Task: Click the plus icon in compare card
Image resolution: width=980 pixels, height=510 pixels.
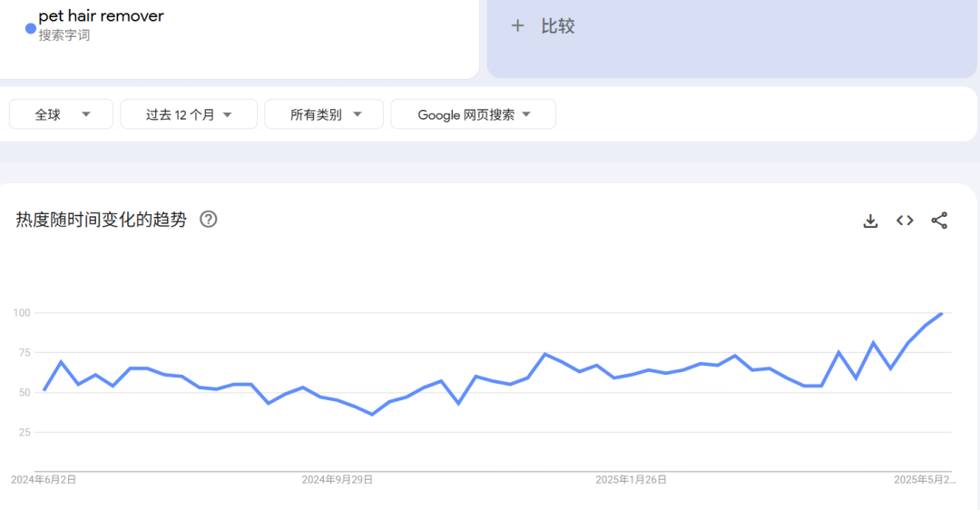Action: tap(517, 26)
